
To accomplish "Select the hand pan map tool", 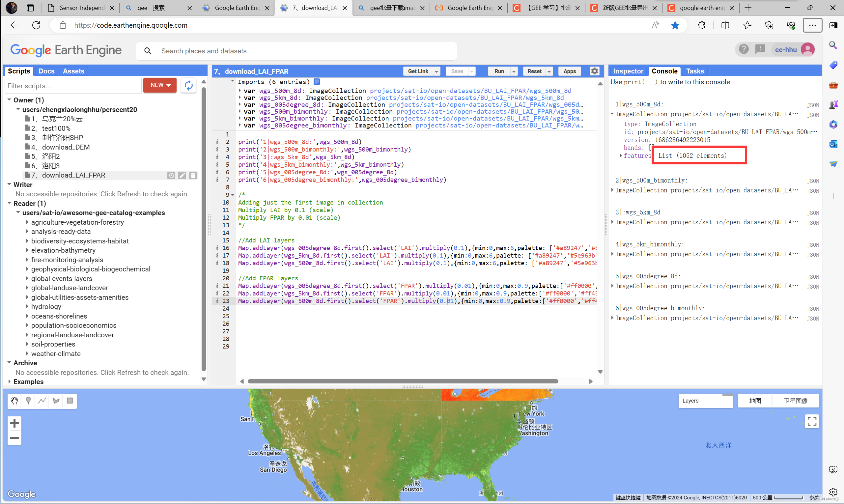I will (x=14, y=401).
